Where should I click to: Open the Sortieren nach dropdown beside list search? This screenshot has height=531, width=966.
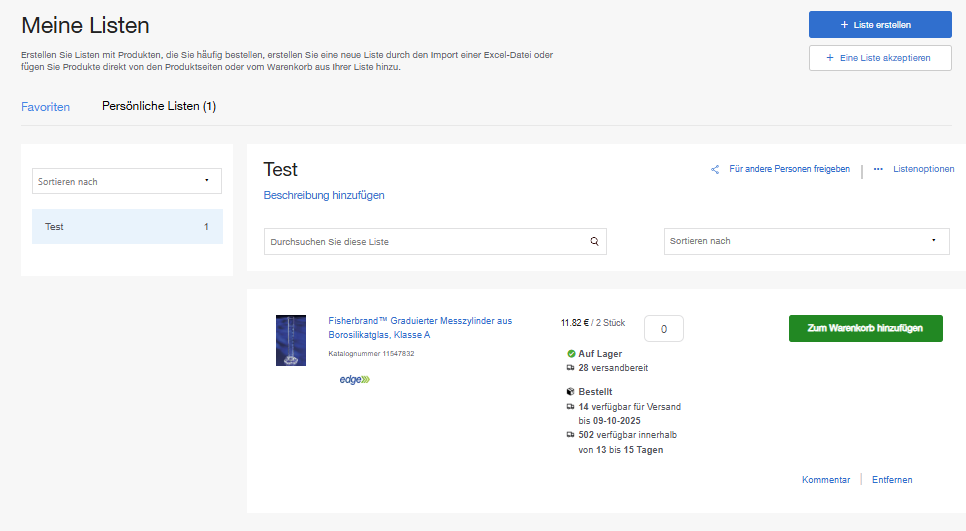[x=806, y=241]
